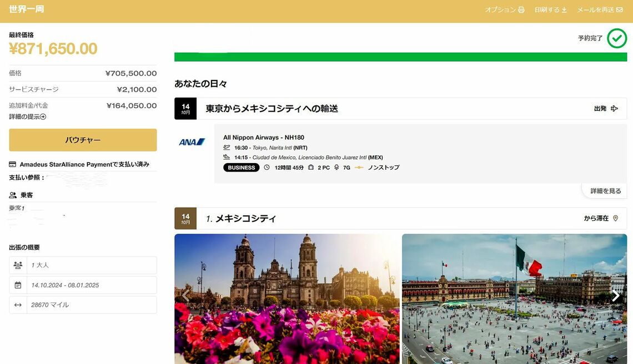The height and width of the screenshot is (364, 633).
Task: Open the オプション menu in header
Action: pyautogui.click(x=500, y=10)
